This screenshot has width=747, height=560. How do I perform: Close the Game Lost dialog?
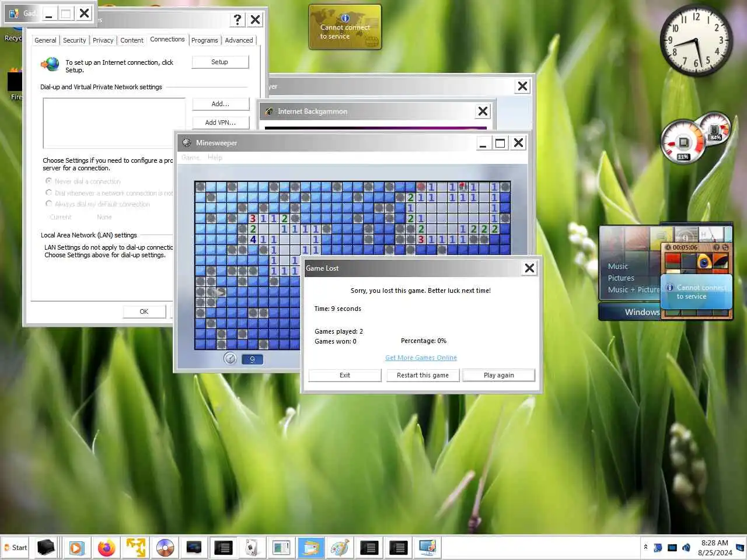[529, 268]
